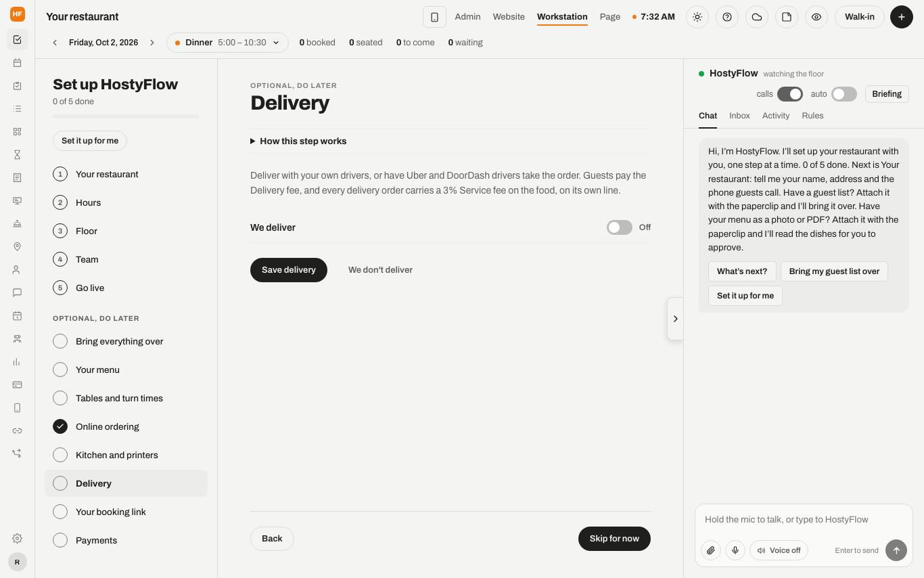Turn on the We deliver switch
Image resolution: width=924 pixels, height=578 pixels.
(x=620, y=227)
